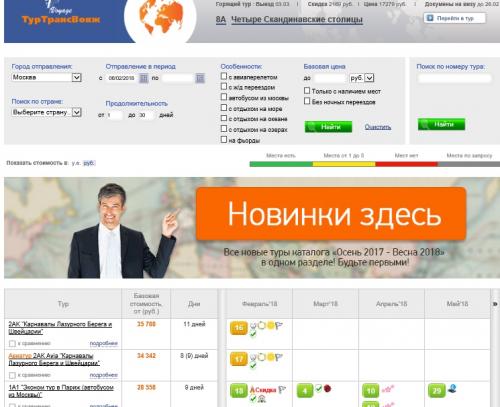Click the March 4 departure date badge

[305, 391]
